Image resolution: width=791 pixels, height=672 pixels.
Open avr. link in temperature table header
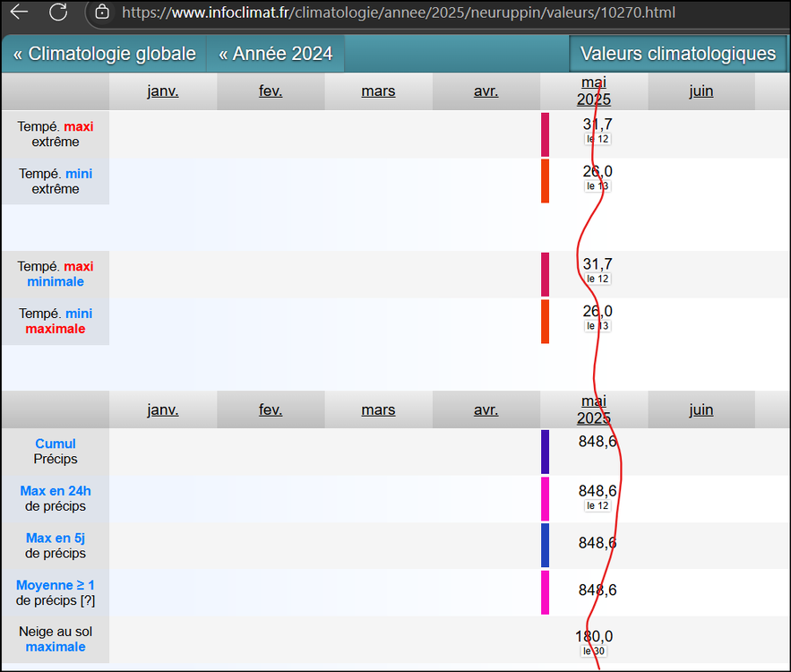tap(486, 90)
